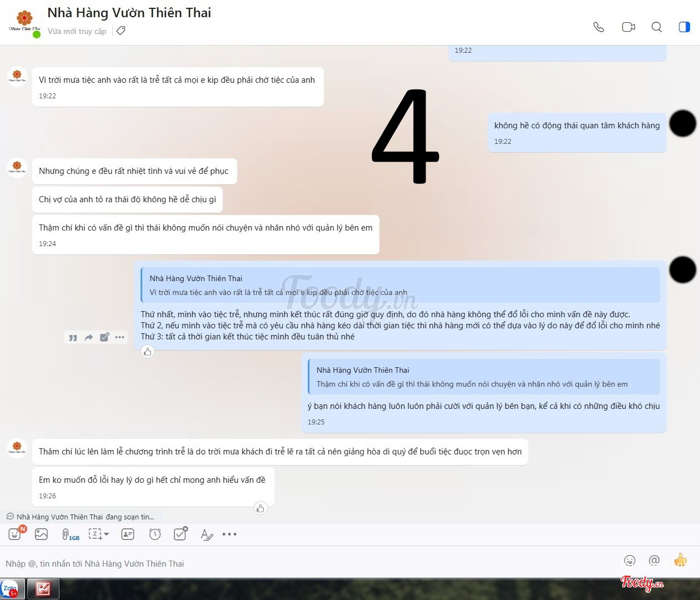Open text formatting options in toolbar
This screenshot has width=700, height=600.
pos(206,534)
